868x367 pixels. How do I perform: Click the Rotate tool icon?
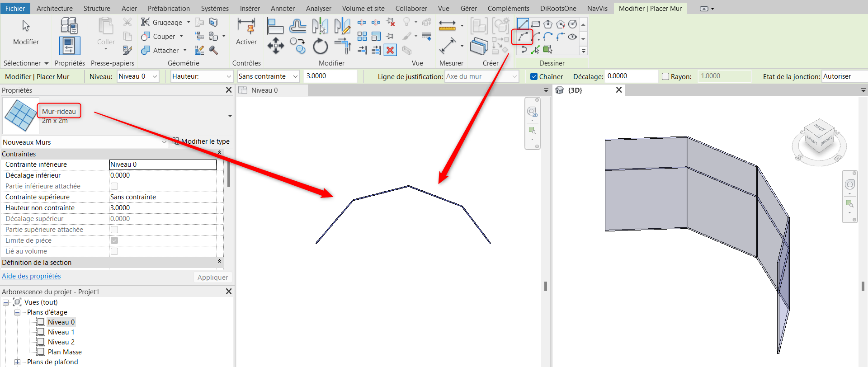[x=320, y=46]
